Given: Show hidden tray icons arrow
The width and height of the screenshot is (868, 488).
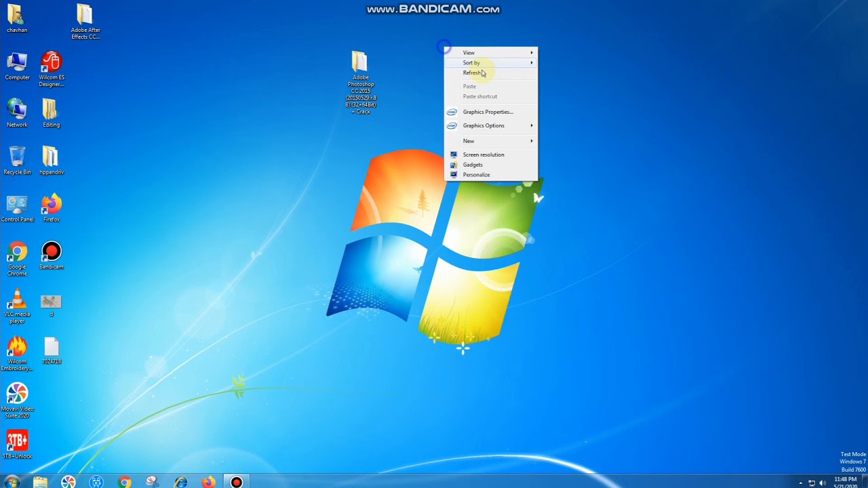Looking at the screenshot, I should [x=801, y=483].
